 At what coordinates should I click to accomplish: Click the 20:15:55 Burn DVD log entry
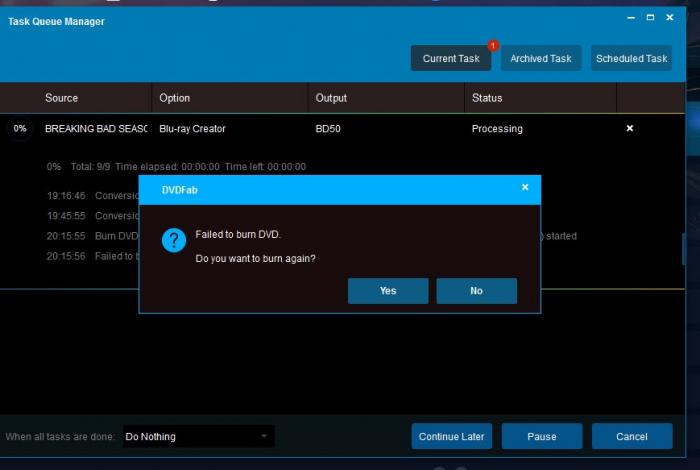click(93, 236)
